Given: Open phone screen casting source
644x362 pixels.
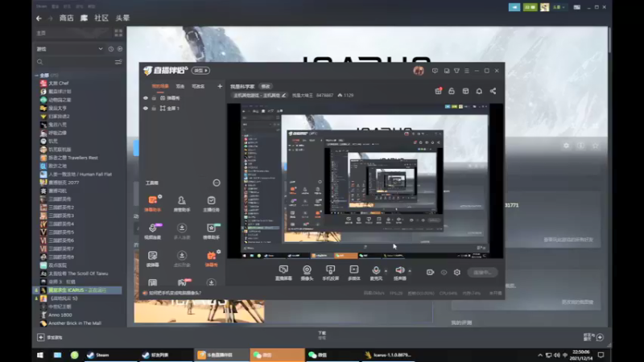Looking at the screenshot, I should pos(330,273).
